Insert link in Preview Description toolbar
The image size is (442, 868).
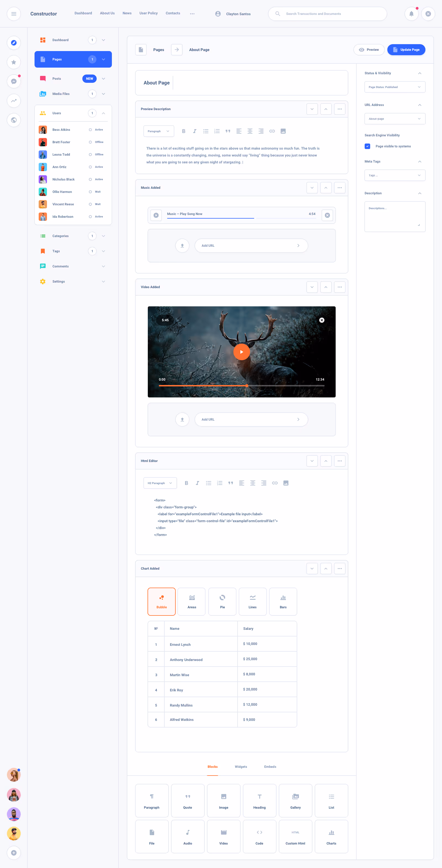pos(272,131)
